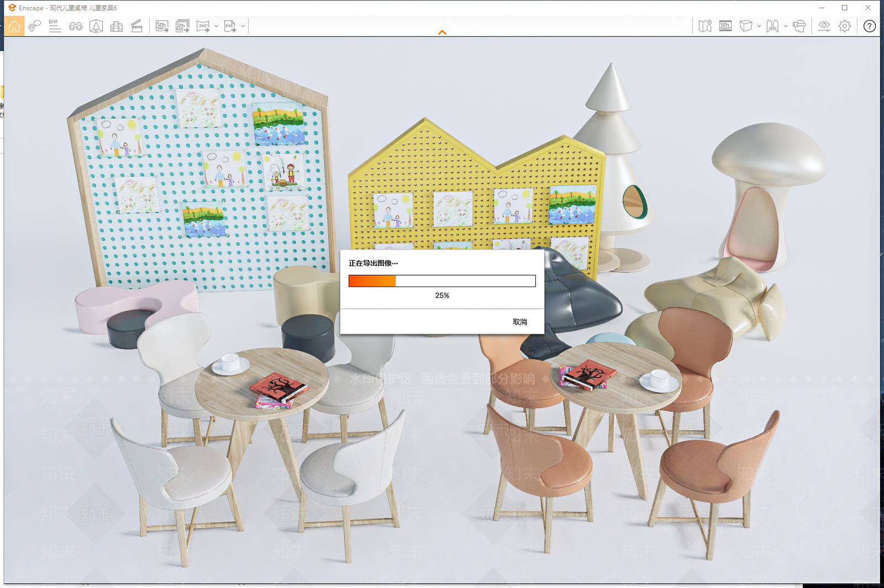
Task: Click the cube rendering style icon
Action: click(746, 26)
